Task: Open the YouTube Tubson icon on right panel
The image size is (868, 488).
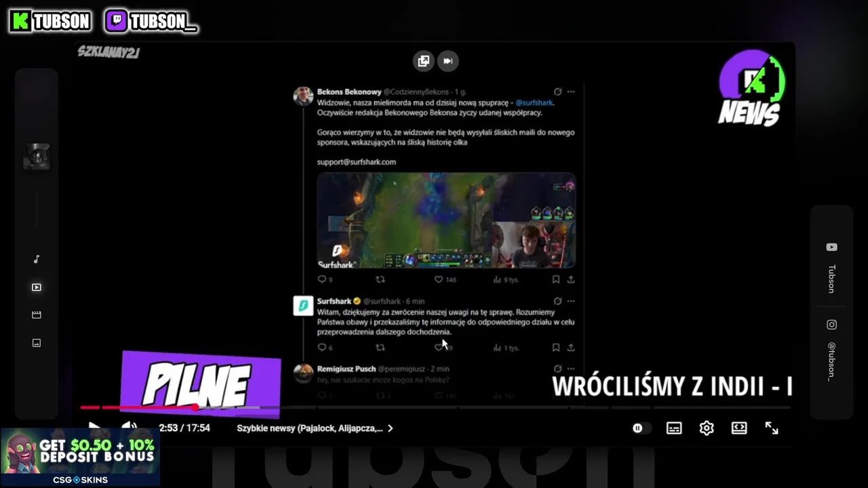Action: [x=831, y=247]
